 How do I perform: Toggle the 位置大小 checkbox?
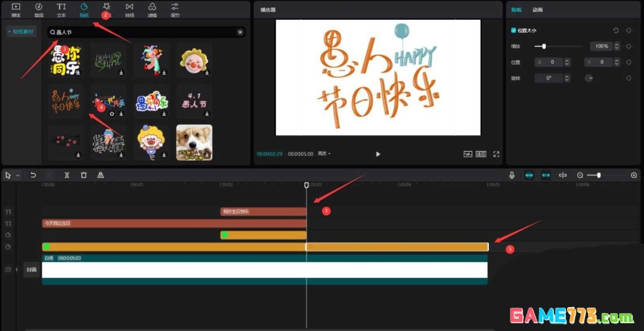(x=513, y=30)
